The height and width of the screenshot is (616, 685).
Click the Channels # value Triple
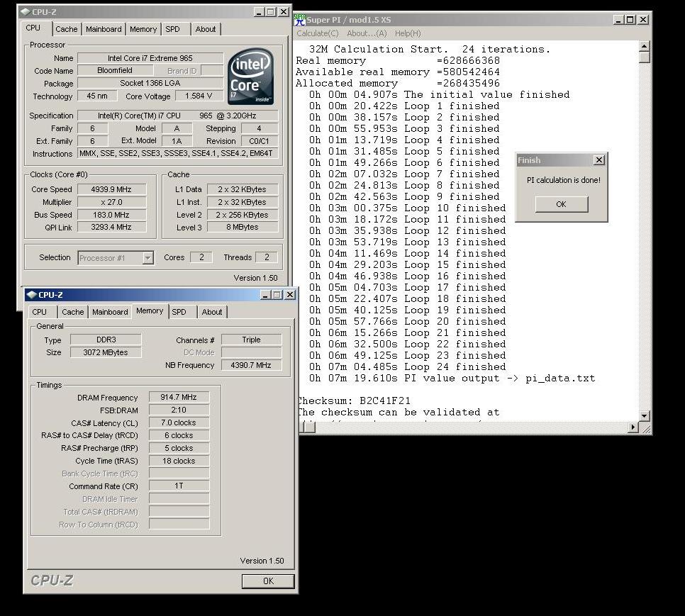pyautogui.click(x=251, y=340)
